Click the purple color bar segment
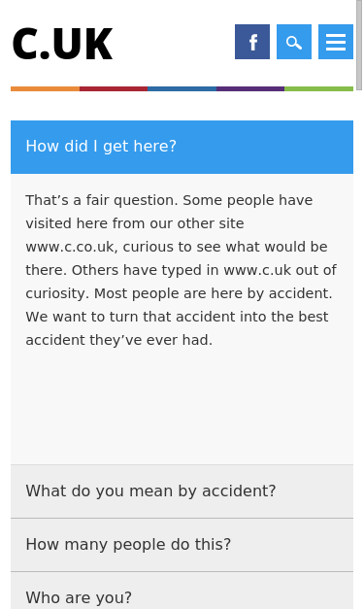The width and height of the screenshot is (364, 609). 250,89
